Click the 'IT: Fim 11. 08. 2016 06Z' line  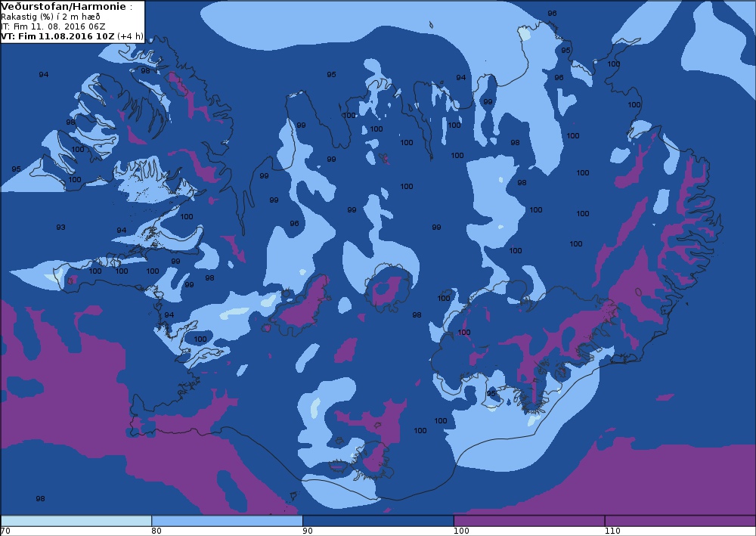[x=53, y=26]
